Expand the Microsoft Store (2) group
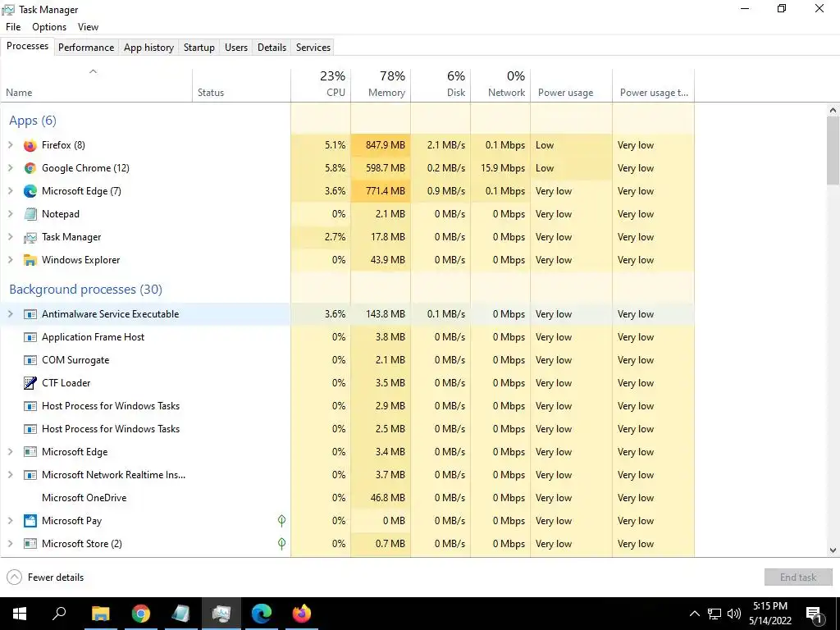Image resolution: width=840 pixels, height=630 pixels. pos(10,544)
